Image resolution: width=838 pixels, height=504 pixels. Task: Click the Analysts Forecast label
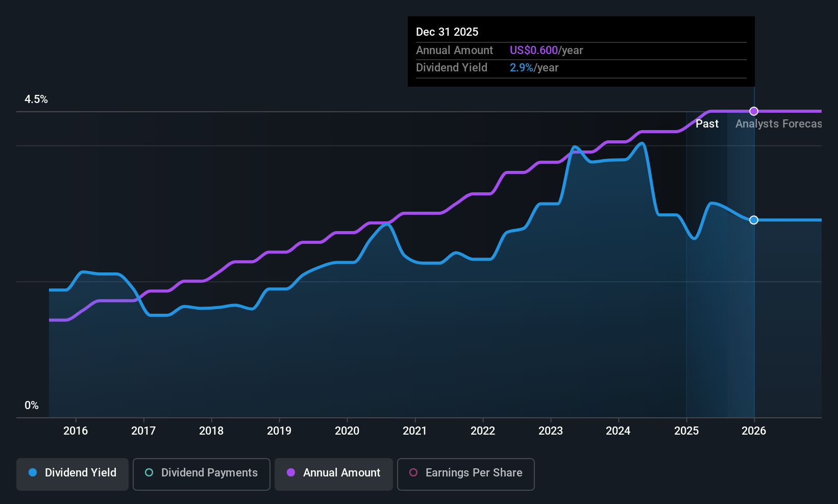778,124
